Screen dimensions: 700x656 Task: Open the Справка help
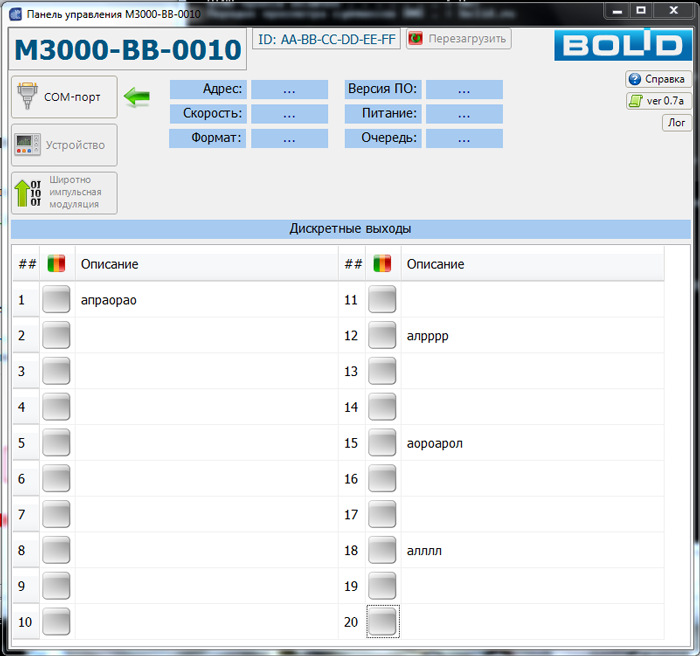point(657,79)
